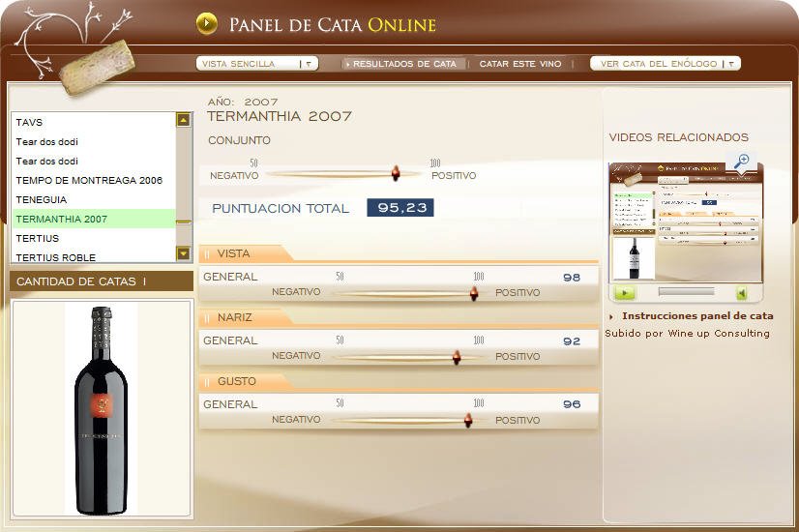
Task: Click the wine list scroll-down arrow
Action: [183, 252]
